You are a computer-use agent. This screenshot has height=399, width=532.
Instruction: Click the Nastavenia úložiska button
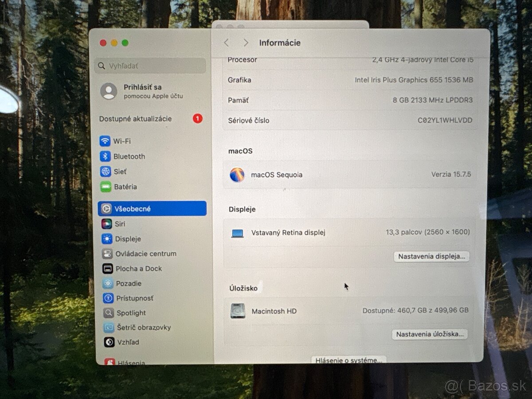tap(429, 334)
